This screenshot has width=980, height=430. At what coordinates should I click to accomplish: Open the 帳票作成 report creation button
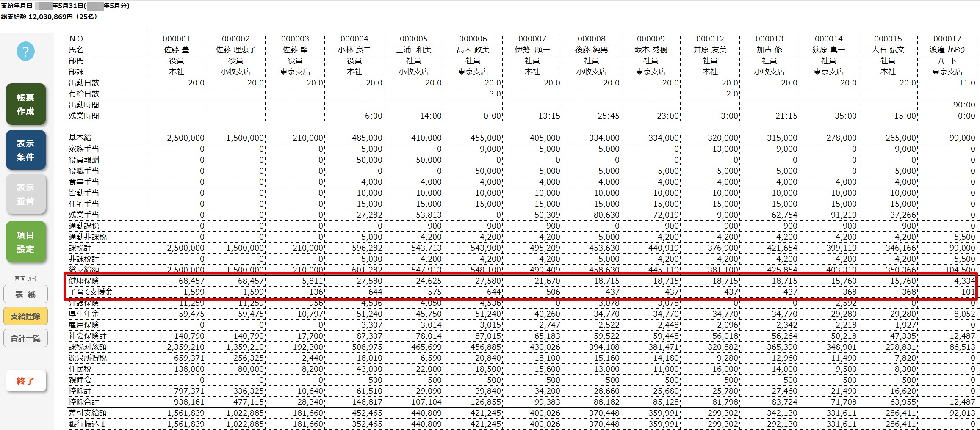click(x=25, y=104)
